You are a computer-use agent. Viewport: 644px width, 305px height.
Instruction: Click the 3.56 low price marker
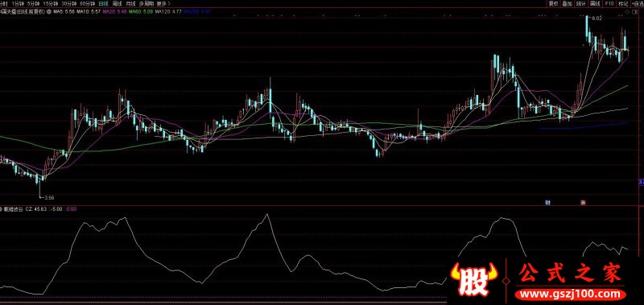49,198
